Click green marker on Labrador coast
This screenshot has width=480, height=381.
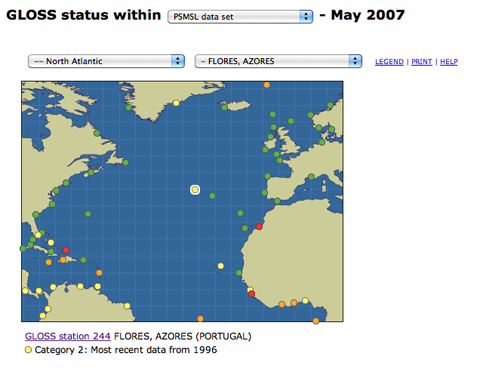(97, 133)
